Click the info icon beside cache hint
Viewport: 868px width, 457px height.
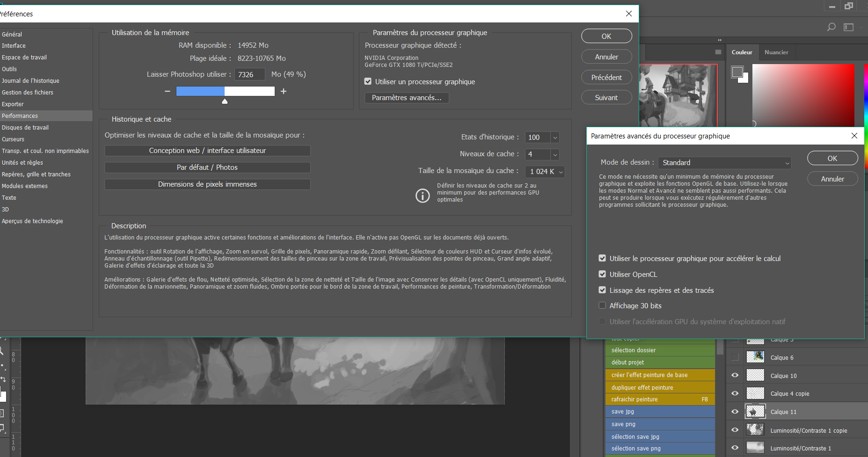click(423, 196)
